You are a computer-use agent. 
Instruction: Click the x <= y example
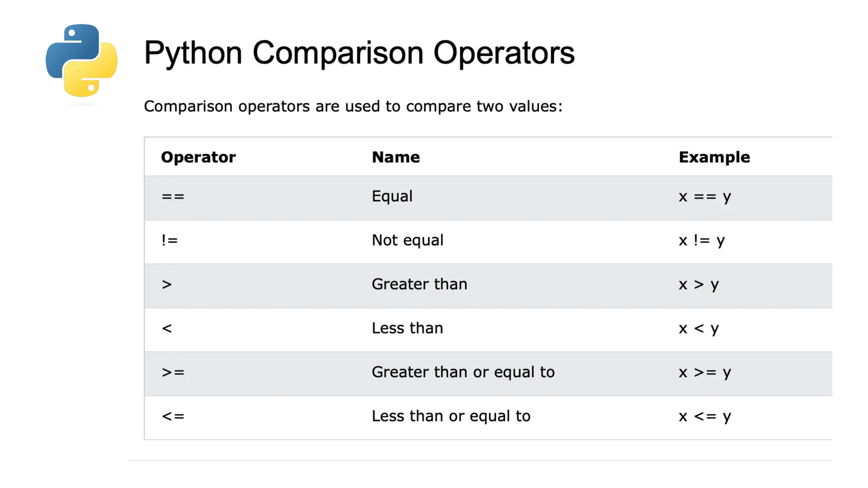[705, 417]
